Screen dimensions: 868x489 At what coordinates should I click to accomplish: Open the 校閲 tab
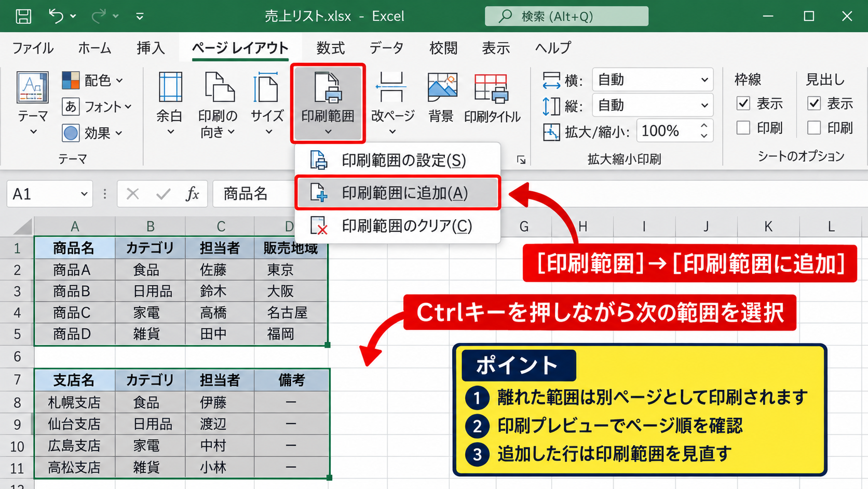coord(443,48)
